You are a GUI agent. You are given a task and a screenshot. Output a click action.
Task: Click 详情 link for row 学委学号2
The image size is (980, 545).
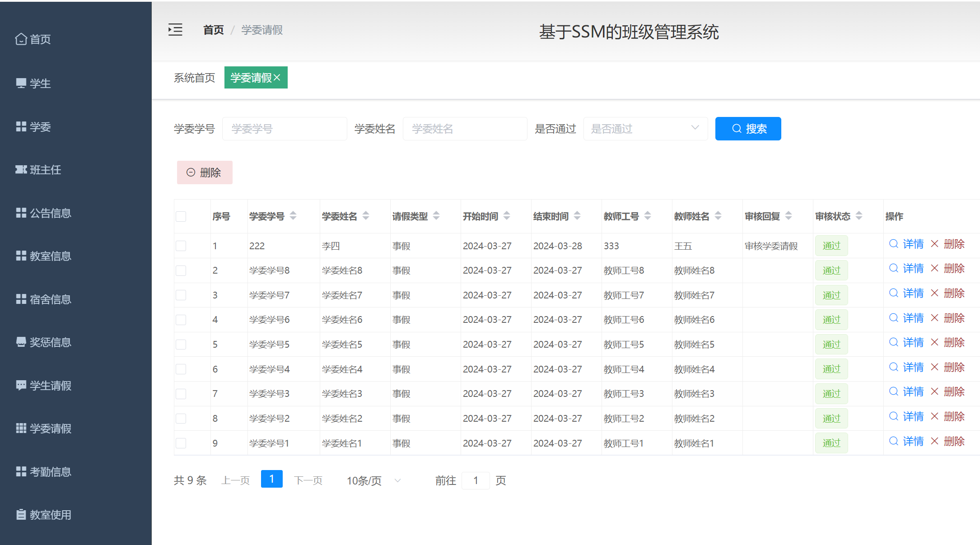(913, 416)
